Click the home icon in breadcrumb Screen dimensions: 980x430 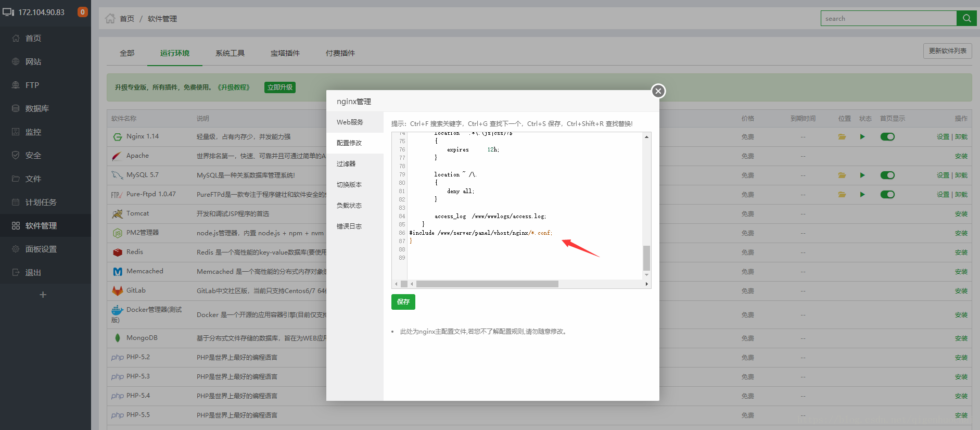[x=110, y=18]
